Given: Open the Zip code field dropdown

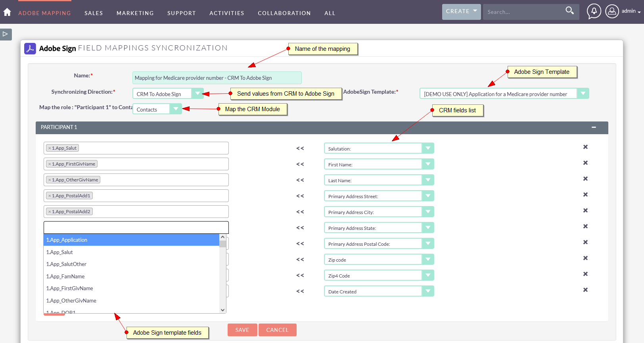Looking at the screenshot, I should 379,259.
